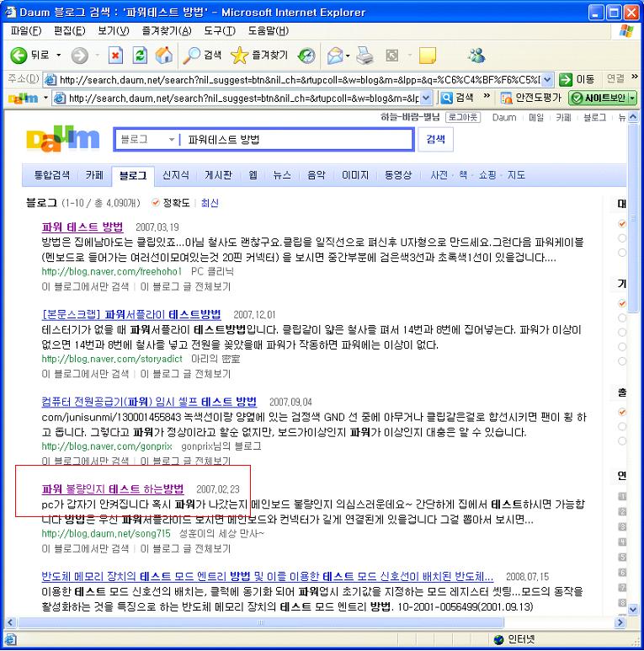
Task: Click the 로그아웃 button
Action: (463, 118)
